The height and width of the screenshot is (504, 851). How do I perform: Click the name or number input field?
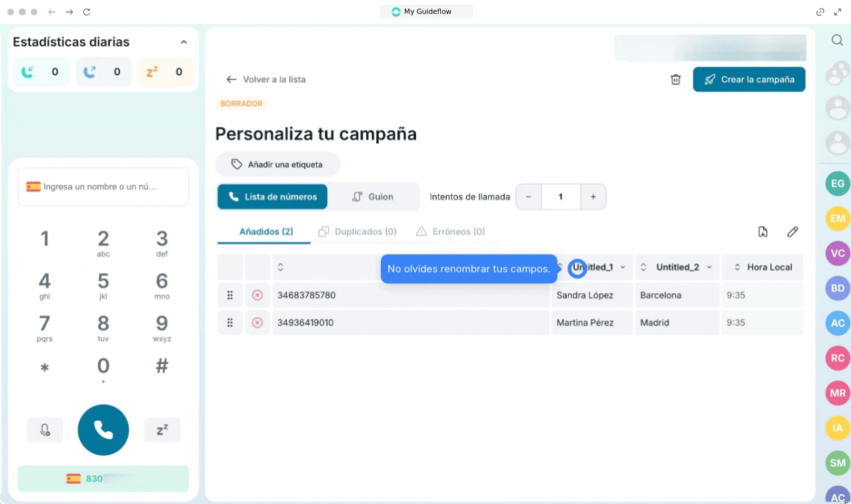(103, 187)
